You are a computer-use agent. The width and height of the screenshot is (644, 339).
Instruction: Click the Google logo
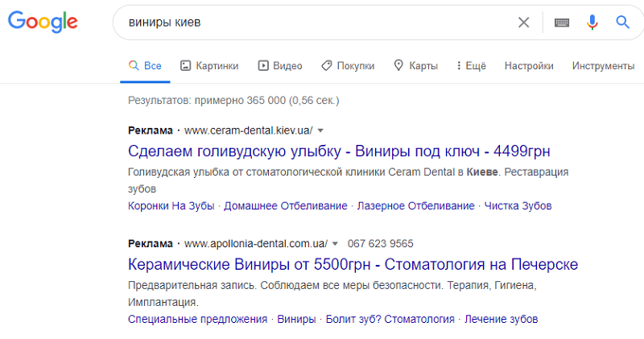[x=43, y=23]
